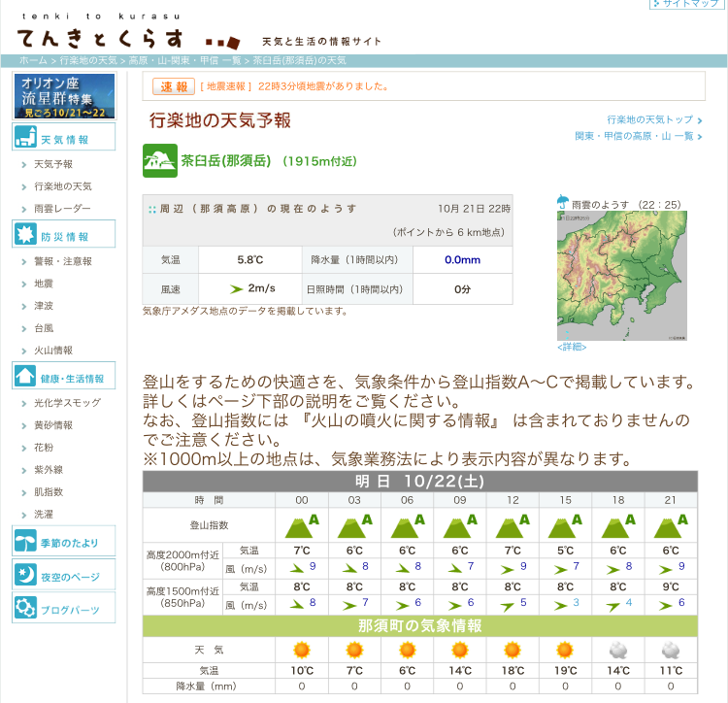Click the cloudy weather icon for 18時
Screen dimensions: 728x703
[x=618, y=650]
